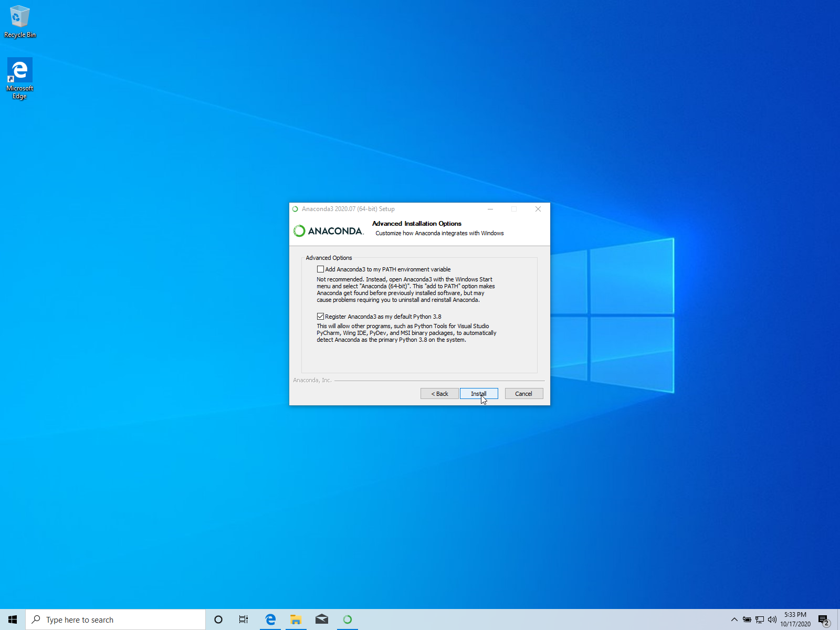Open the battery status tray icon

(747, 619)
